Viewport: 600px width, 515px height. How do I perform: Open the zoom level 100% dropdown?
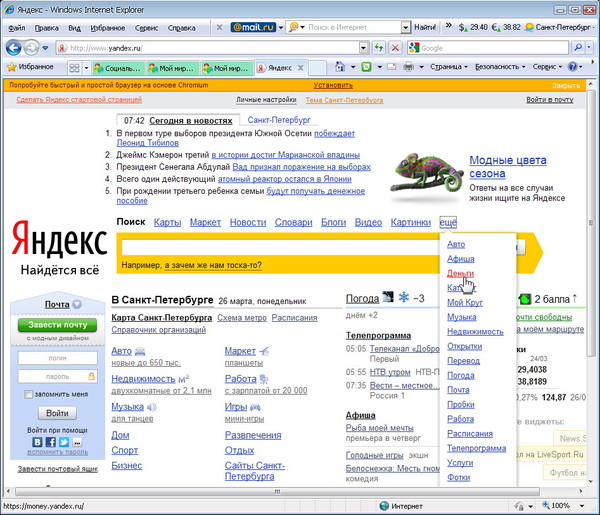pyautogui.click(x=582, y=506)
